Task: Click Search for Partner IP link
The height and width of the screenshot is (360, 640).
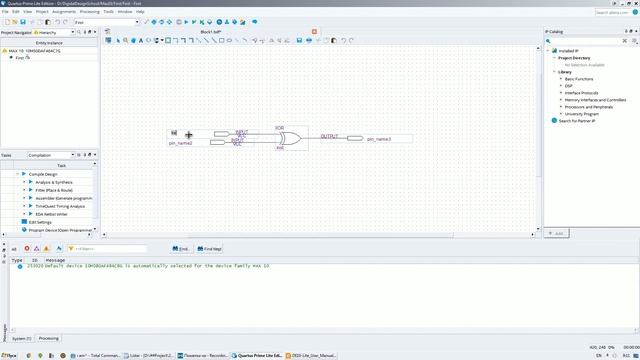Action: (x=577, y=121)
